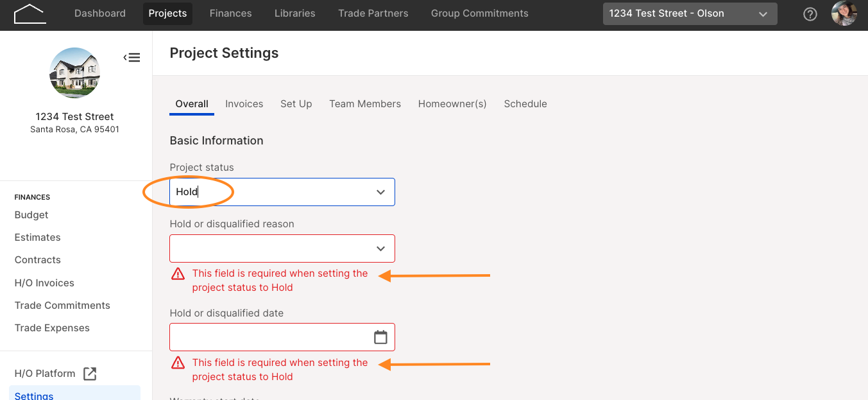868x400 pixels.
Task: Open the Budget sidebar link
Action: (x=31, y=215)
